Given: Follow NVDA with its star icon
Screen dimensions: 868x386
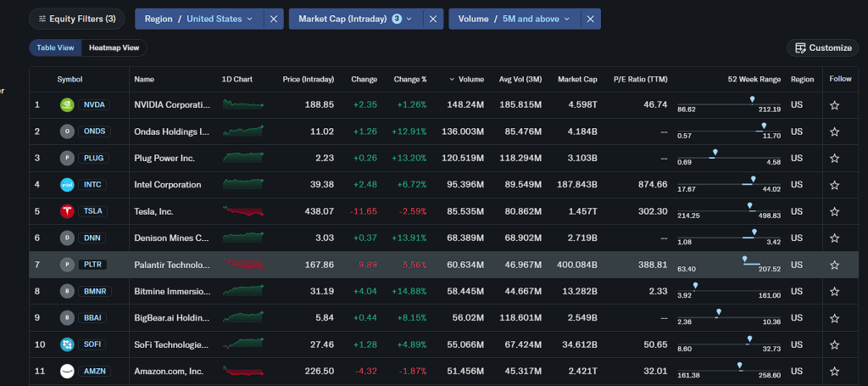Looking at the screenshot, I should (834, 105).
